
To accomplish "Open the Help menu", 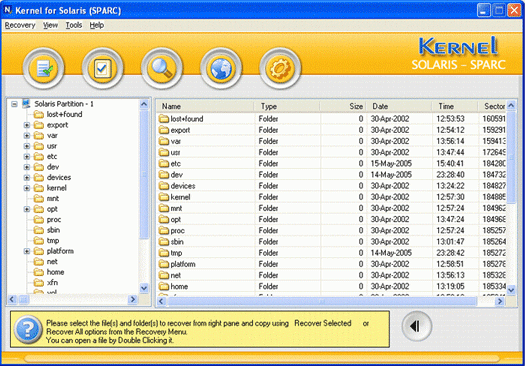I will (x=96, y=25).
